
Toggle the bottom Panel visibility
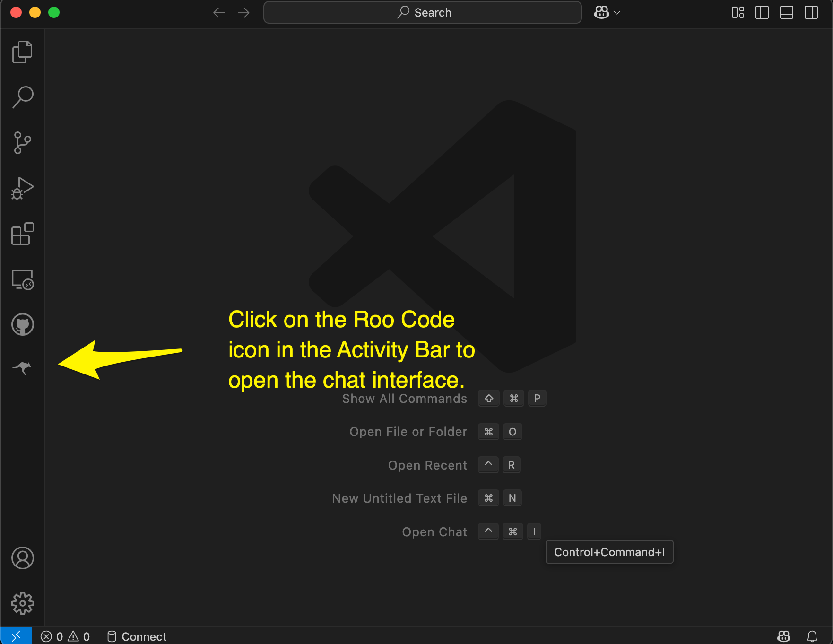[787, 12]
